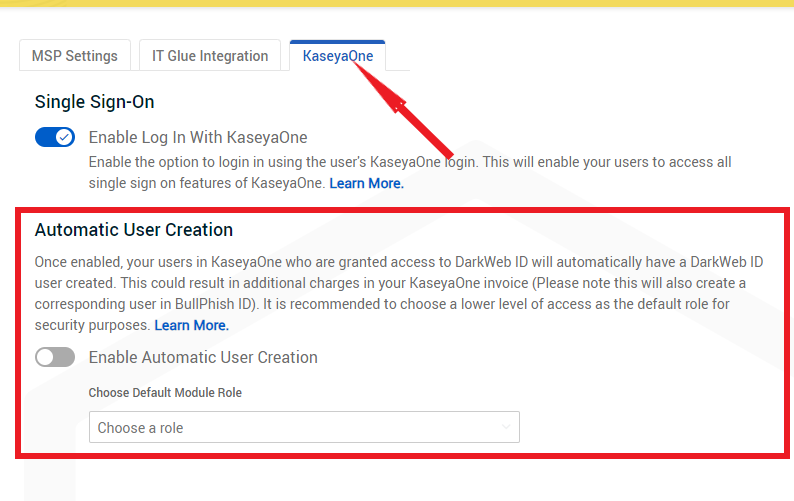
Task: Open the IT Glue Integration tab
Action: (210, 56)
